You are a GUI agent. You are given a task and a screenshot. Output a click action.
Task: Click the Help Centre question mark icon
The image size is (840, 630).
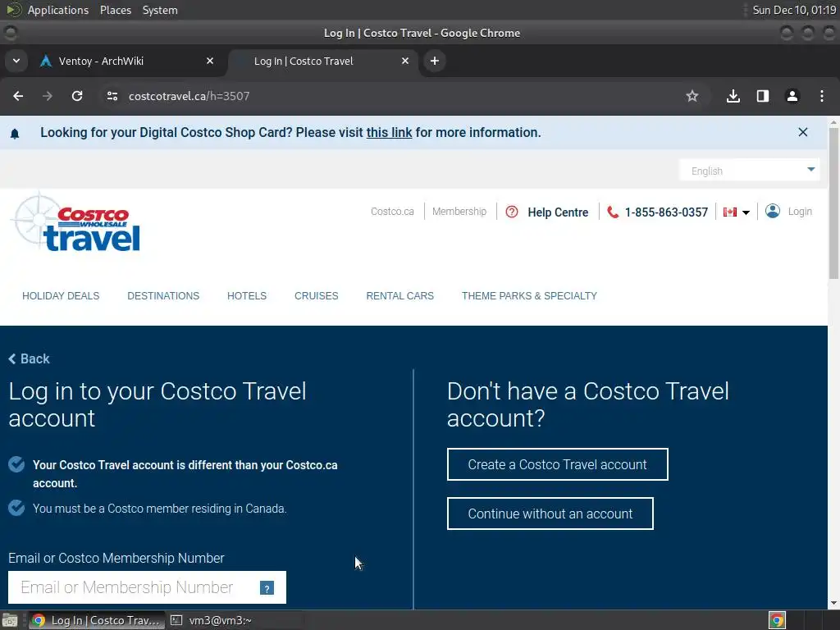[x=512, y=212]
